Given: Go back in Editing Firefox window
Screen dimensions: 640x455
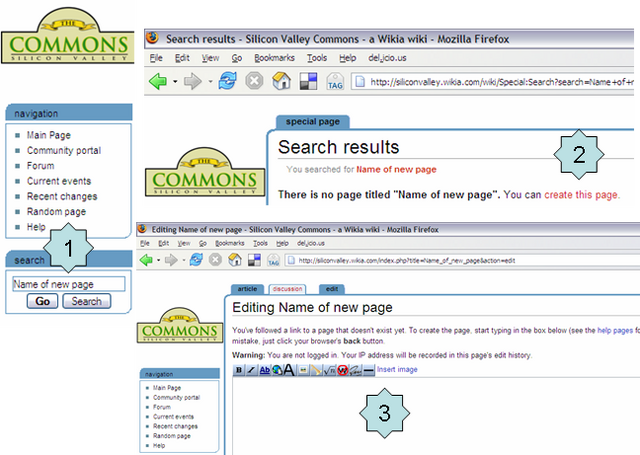Looking at the screenshot, I should pyautogui.click(x=146, y=260).
